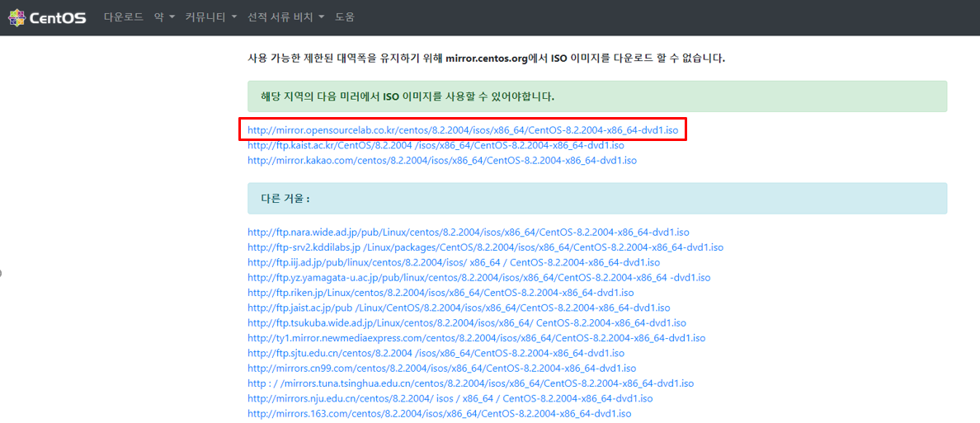Open the ty1.mirror.newmediaexpress.com ISO link
Screen dimensions: 980x423
point(476,338)
